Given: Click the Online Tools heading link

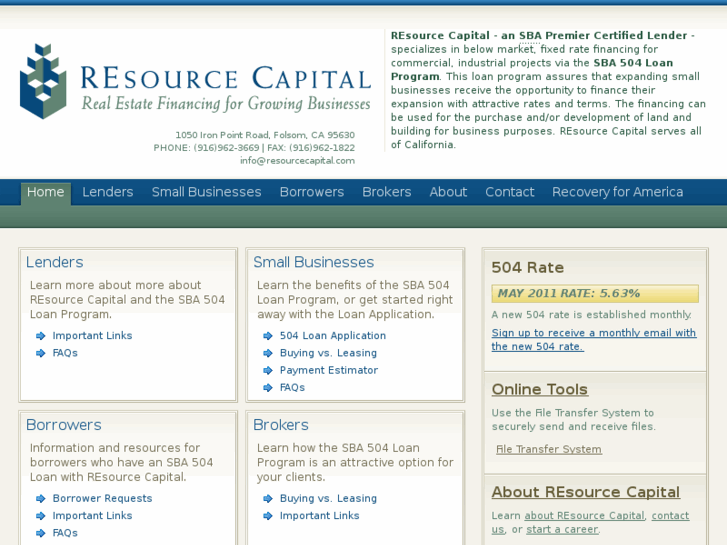Looking at the screenshot, I should point(540,389).
